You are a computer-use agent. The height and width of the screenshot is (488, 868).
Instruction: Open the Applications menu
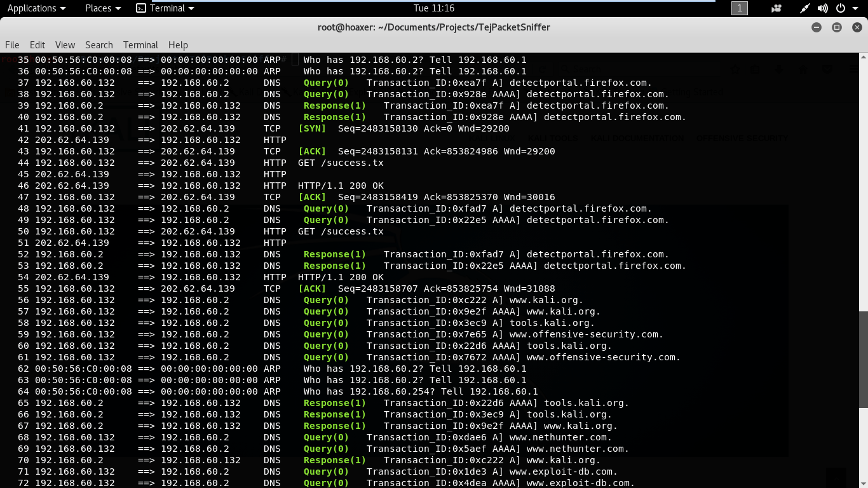[x=32, y=8]
